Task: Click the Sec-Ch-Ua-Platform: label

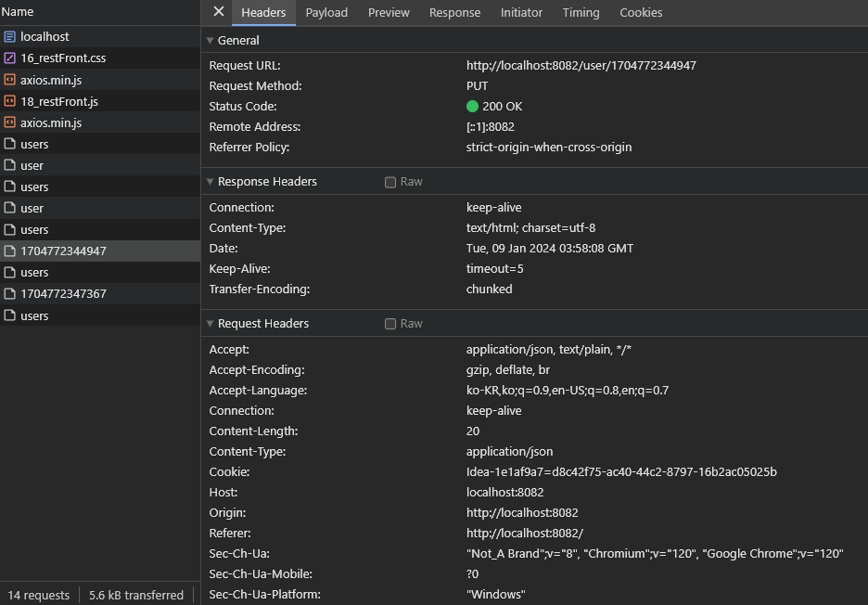Action: (264, 595)
